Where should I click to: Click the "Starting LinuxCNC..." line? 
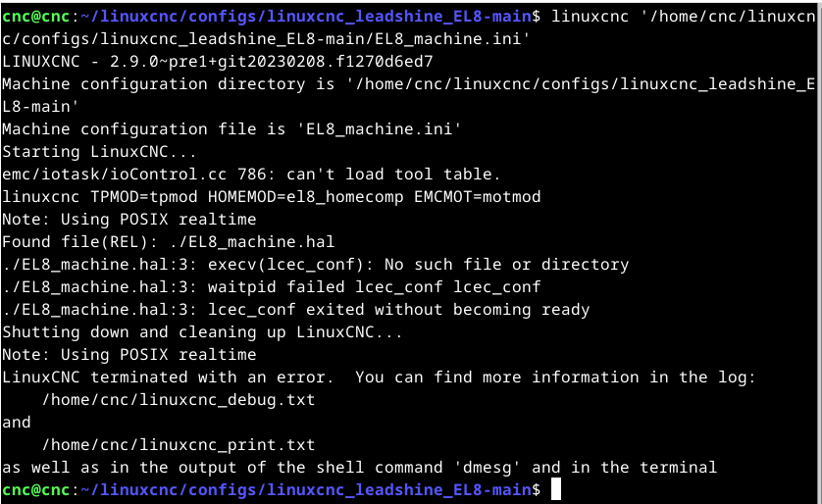[x=99, y=152]
